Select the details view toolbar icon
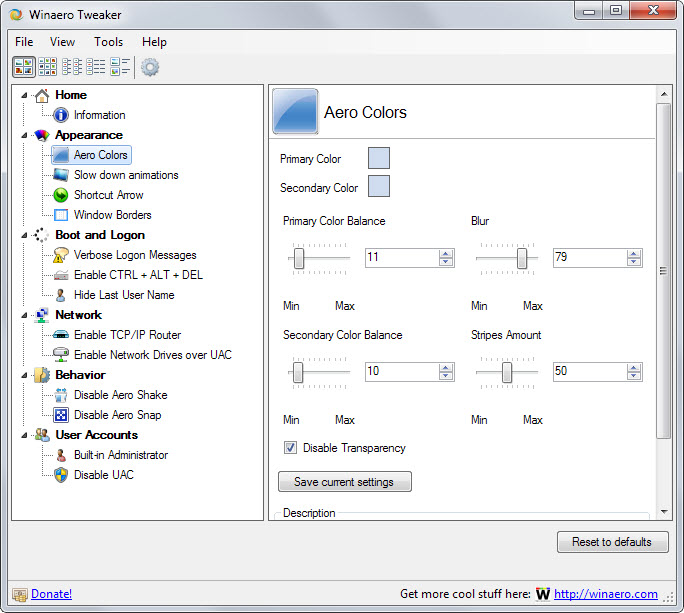Viewport: 684px width, 613px height. click(96, 67)
